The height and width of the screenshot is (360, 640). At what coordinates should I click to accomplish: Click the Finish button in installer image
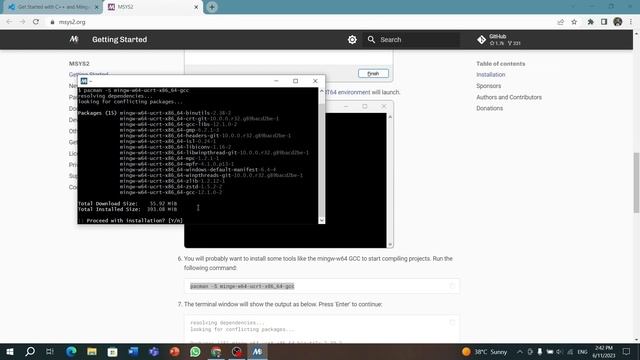[373, 73]
